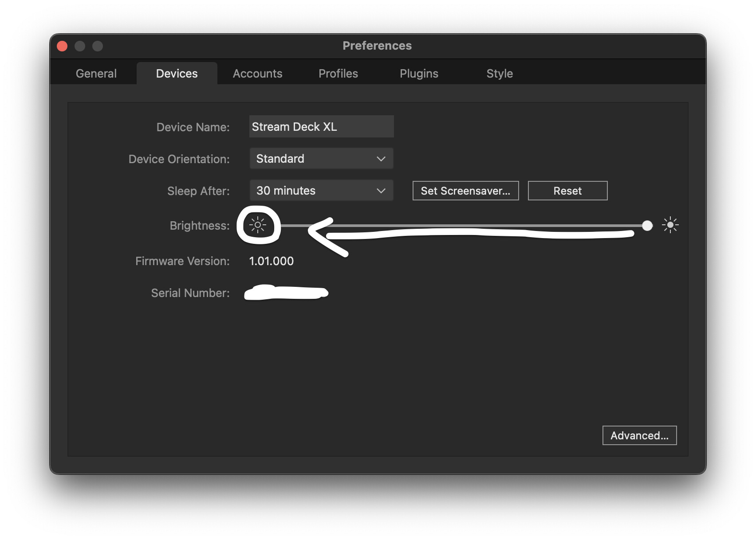Open the Sleep After dropdown
The image size is (756, 540).
(x=321, y=191)
